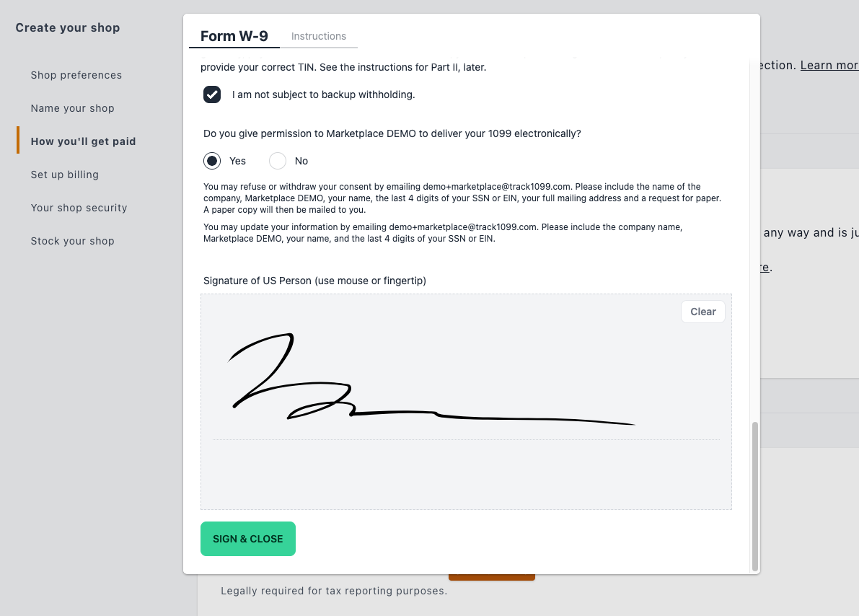
Task: Click the W-9 modal vertical scrollbar
Action: click(x=755, y=496)
